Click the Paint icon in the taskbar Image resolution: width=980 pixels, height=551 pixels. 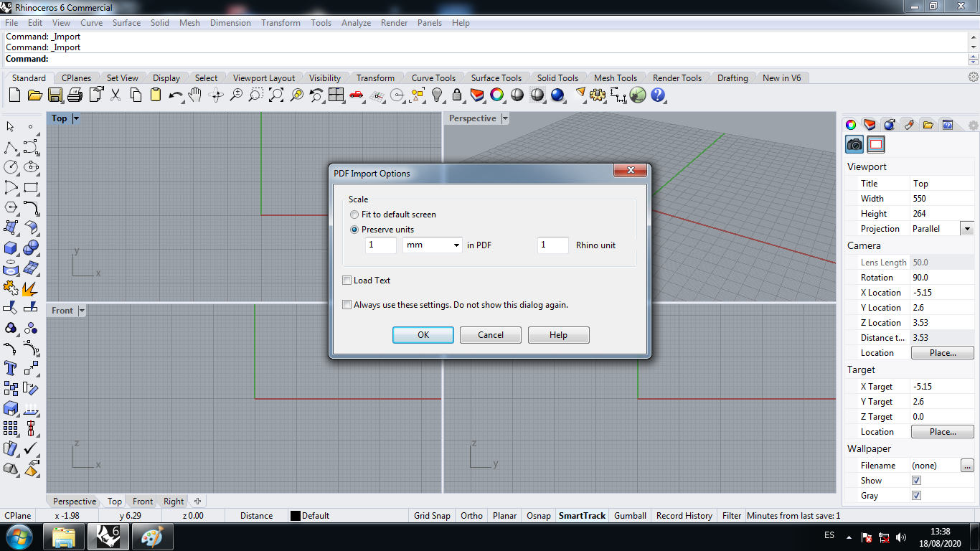(151, 537)
